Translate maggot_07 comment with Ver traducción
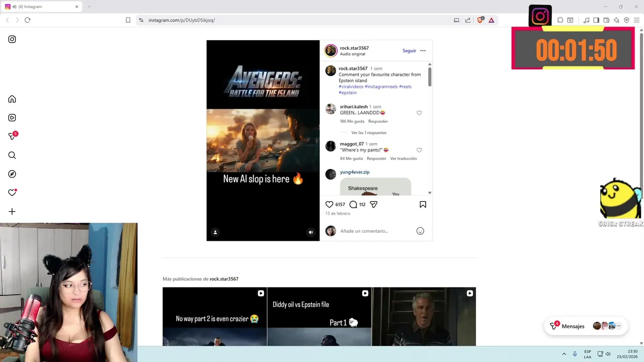Image resolution: width=644 pixels, height=362 pixels. [404, 158]
